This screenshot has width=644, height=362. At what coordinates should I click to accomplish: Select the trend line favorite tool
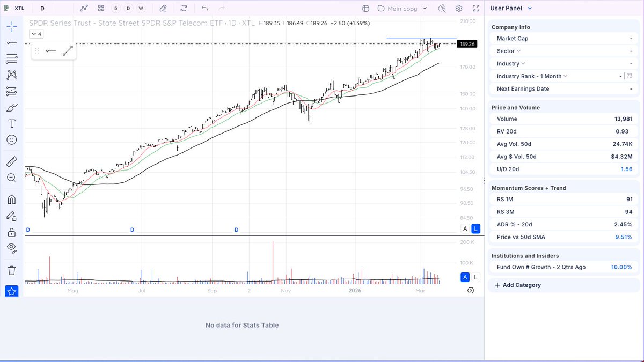pos(67,51)
